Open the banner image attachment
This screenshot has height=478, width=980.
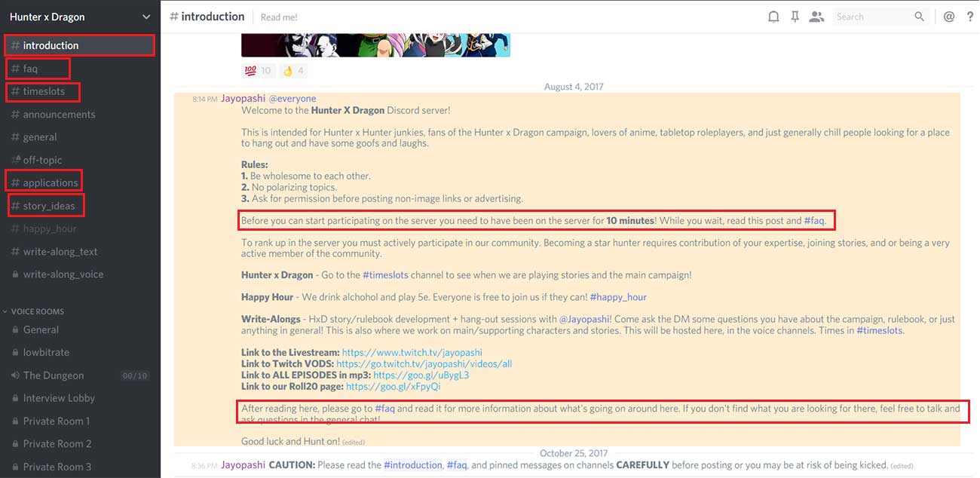coord(375,44)
